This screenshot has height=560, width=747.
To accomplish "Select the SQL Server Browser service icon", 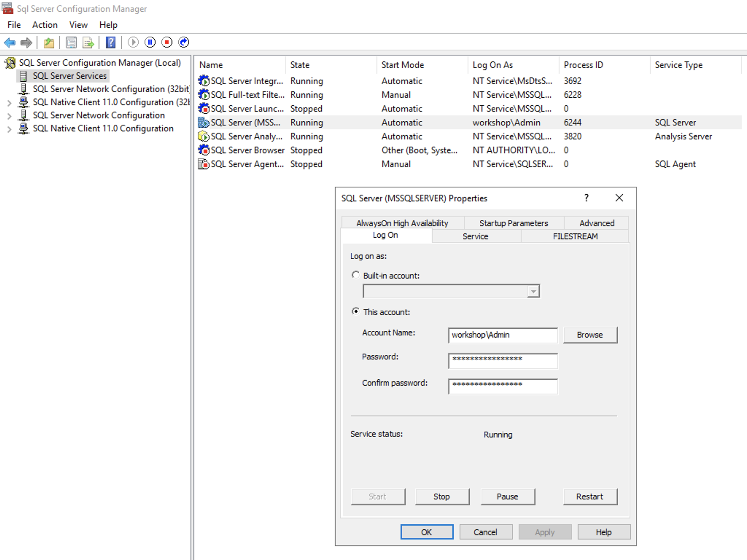I will click(x=204, y=150).
